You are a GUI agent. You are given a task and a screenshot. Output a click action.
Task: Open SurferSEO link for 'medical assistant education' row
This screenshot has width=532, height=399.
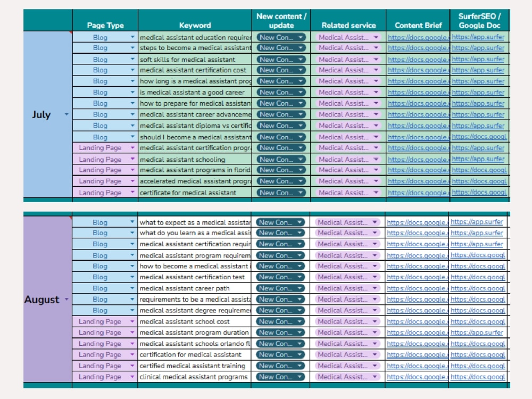478,37
